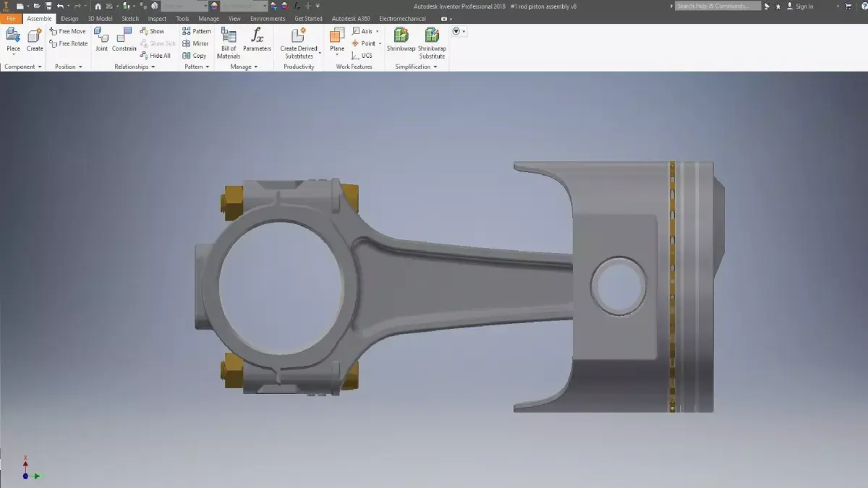Click the work Plane tool

pyautogui.click(x=337, y=40)
